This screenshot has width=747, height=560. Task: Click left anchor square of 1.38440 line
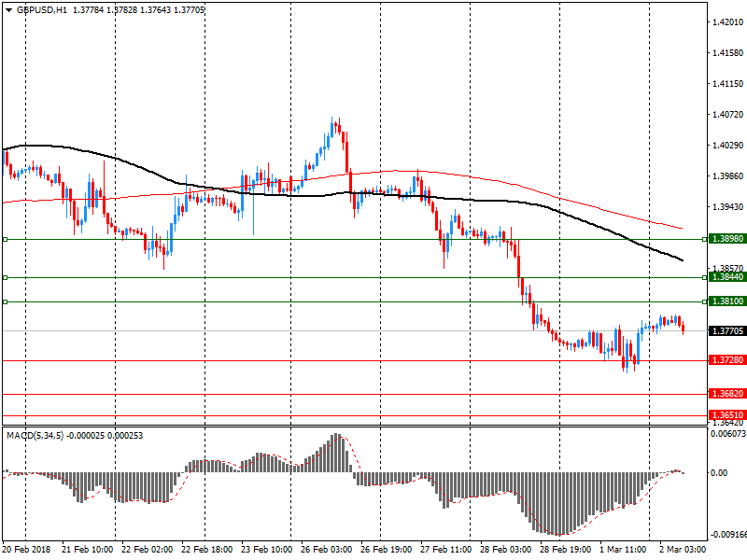click(x=5, y=277)
